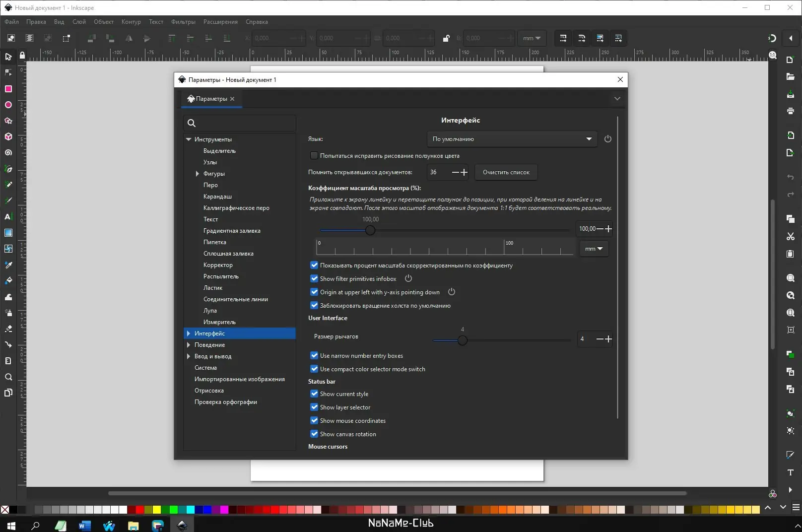
Task: Uncheck Origin at upper left option
Action: 314,292
